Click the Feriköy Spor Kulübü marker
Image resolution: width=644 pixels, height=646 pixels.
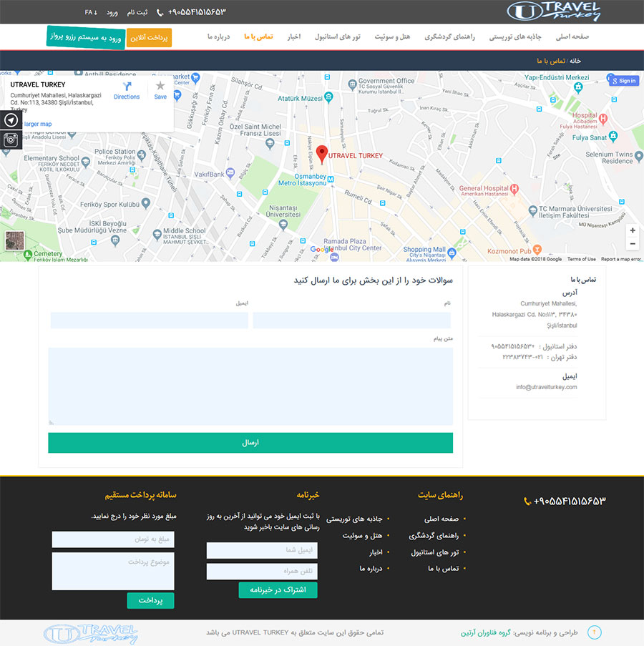pyautogui.click(x=146, y=202)
